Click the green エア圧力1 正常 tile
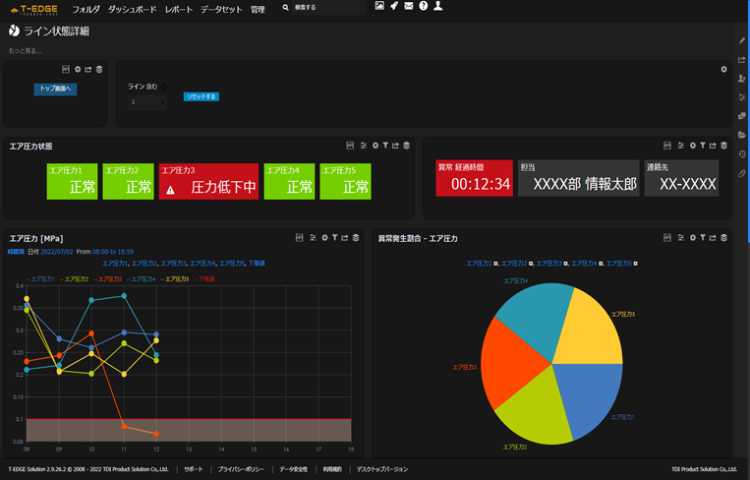The image size is (750, 480). (x=72, y=181)
